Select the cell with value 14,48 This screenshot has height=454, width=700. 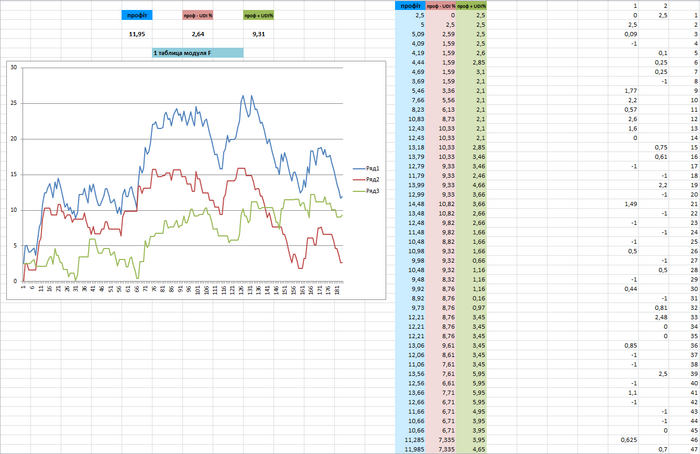pyautogui.click(x=410, y=204)
